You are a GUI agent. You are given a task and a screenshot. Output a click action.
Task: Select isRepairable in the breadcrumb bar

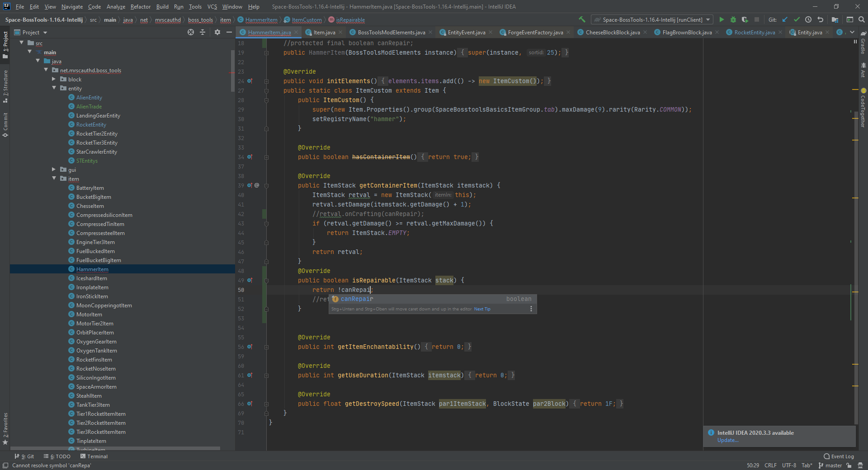(x=350, y=20)
